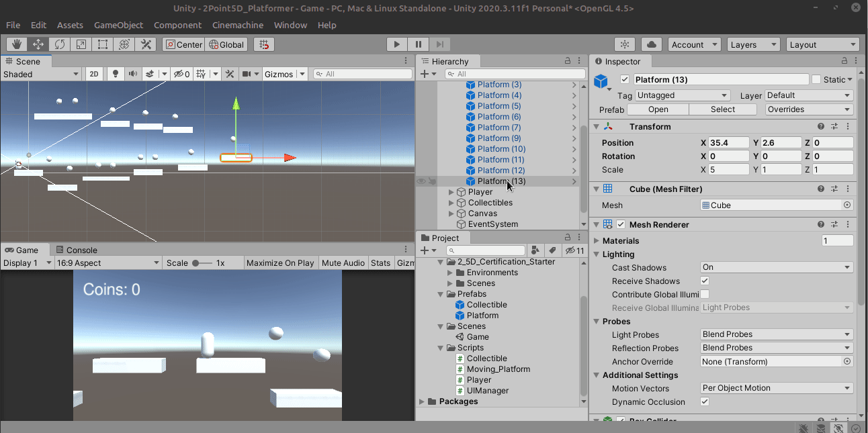Viewport: 868px width, 433px height.
Task: Open the Light Probes dropdown
Action: [x=777, y=334]
